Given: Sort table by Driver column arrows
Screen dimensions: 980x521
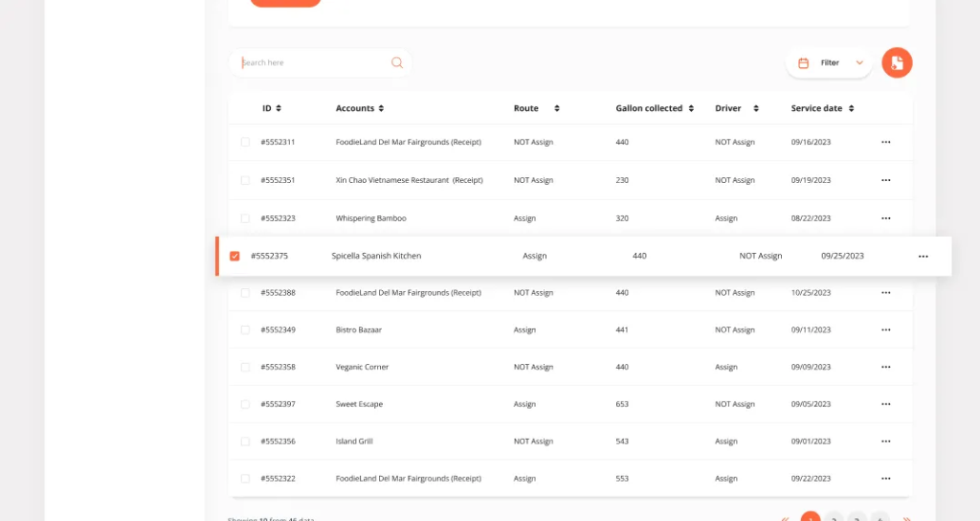Looking at the screenshot, I should pos(756,108).
